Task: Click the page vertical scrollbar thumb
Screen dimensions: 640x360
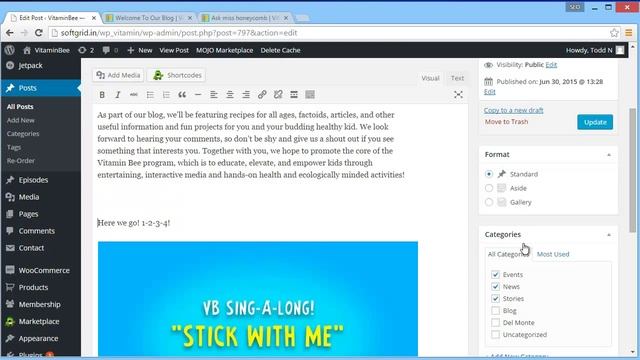Action: 633,170
